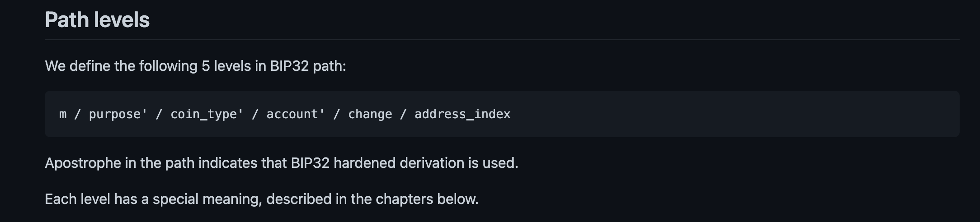Image resolution: width=980 pixels, height=222 pixels.
Task: Click the slash between account' and change
Action: 337,114
